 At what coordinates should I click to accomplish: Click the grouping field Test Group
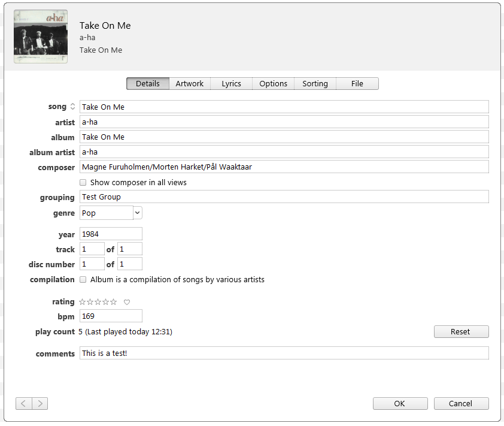point(284,197)
